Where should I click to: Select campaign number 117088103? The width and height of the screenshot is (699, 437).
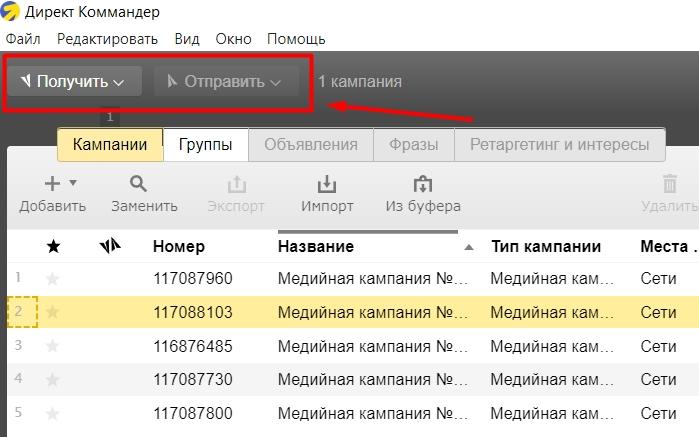click(193, 312)
